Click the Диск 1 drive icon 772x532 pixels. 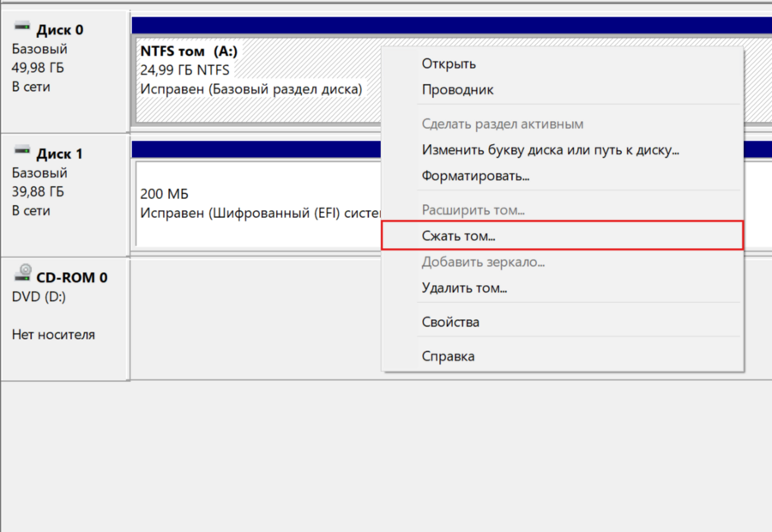21,153
